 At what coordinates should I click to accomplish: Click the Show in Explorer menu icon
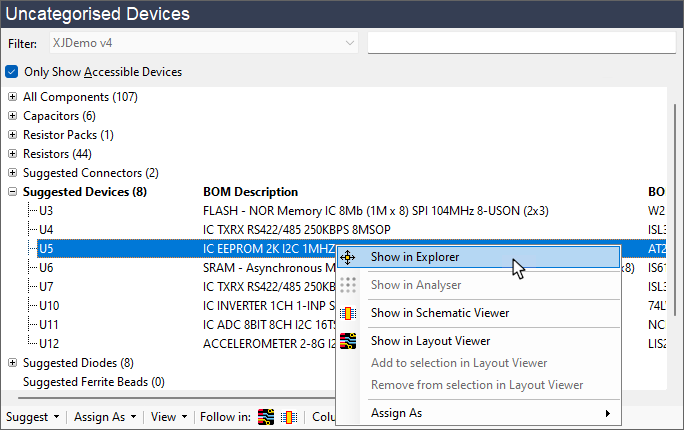348,257
